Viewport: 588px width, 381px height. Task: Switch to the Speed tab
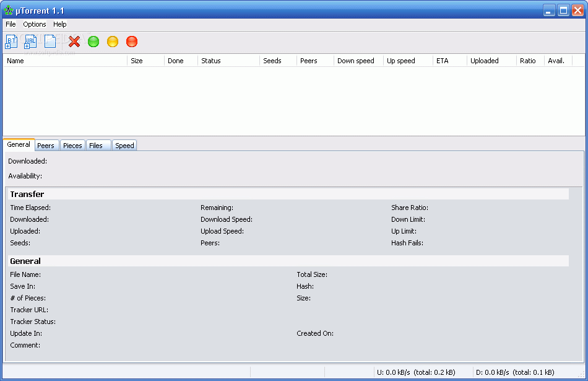click(x=124, y=146)
